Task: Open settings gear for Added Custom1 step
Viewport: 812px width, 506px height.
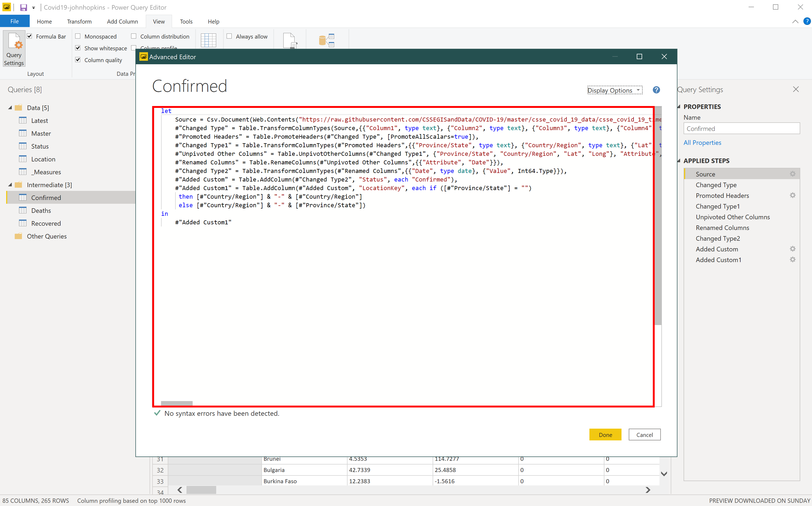Action: [x=792, y=259]
